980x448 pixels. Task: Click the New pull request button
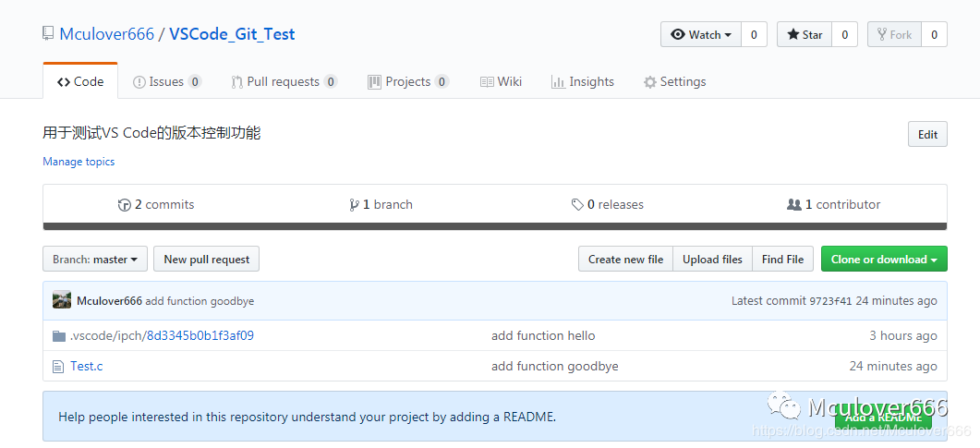[206, 260]
